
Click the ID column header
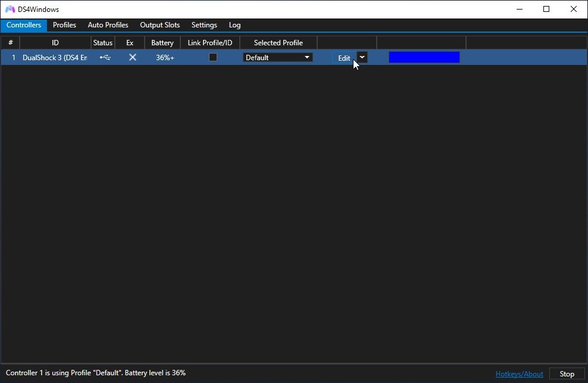[55, 43]
